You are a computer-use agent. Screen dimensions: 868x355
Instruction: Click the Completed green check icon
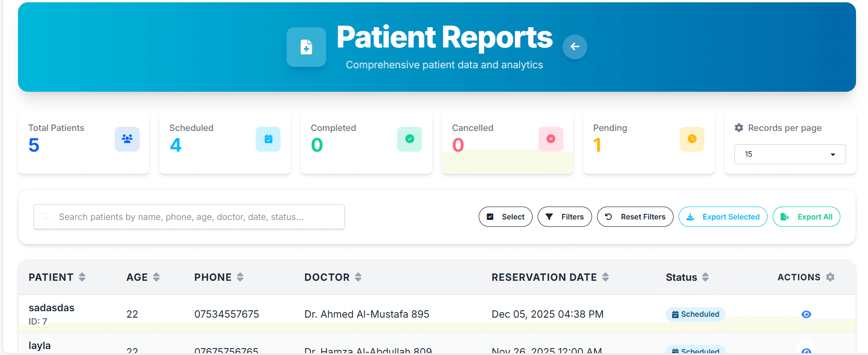(410, 139)
